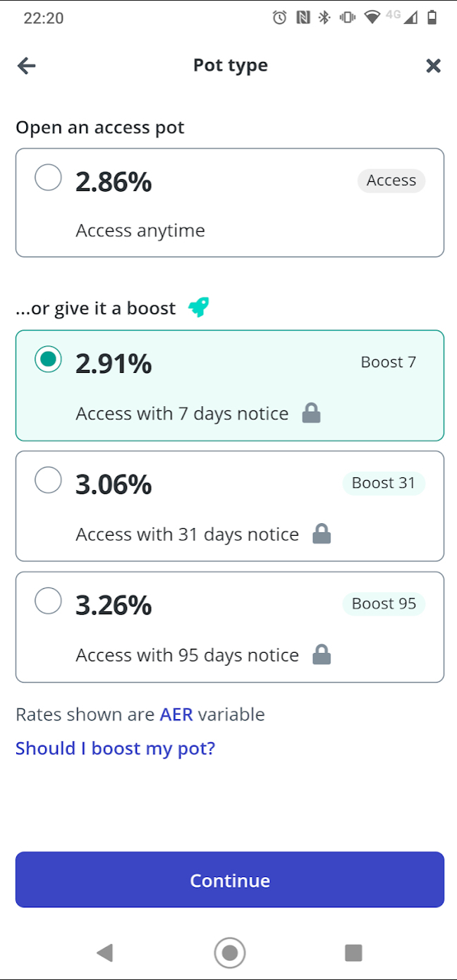Tap the Boost 31 badge label

click(x=384, y=483)
